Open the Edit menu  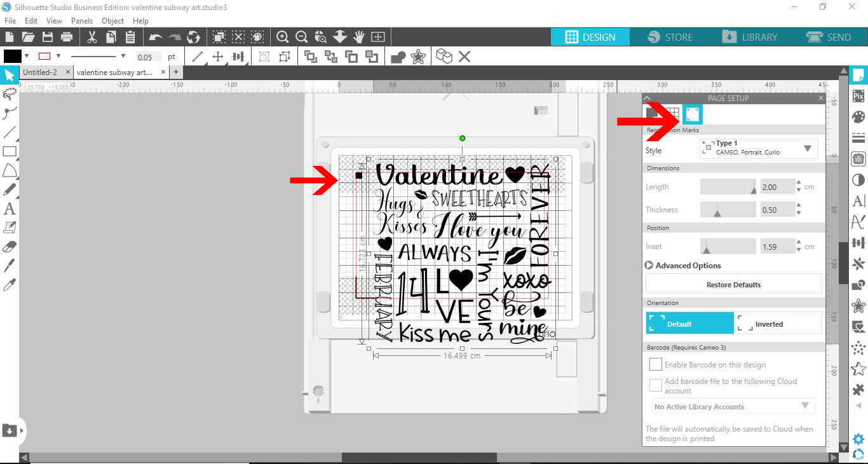pos(31,21)
